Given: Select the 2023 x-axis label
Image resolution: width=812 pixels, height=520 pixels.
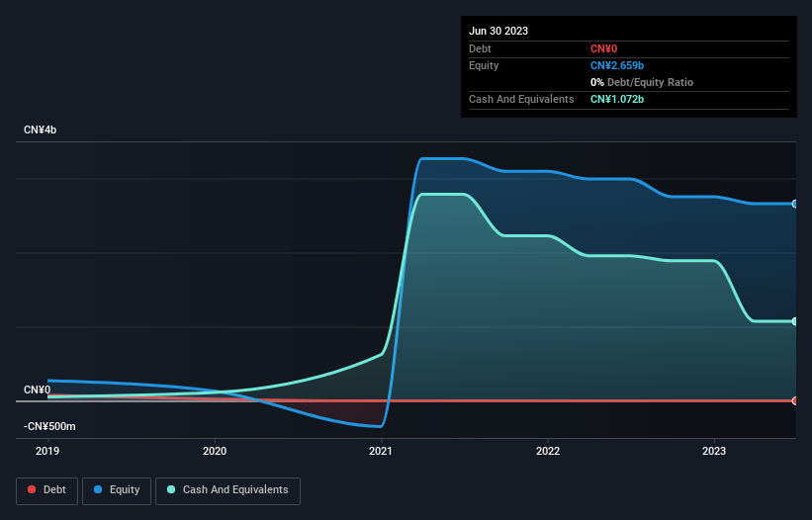Looking at the screenshot, I should coord(714,451).
